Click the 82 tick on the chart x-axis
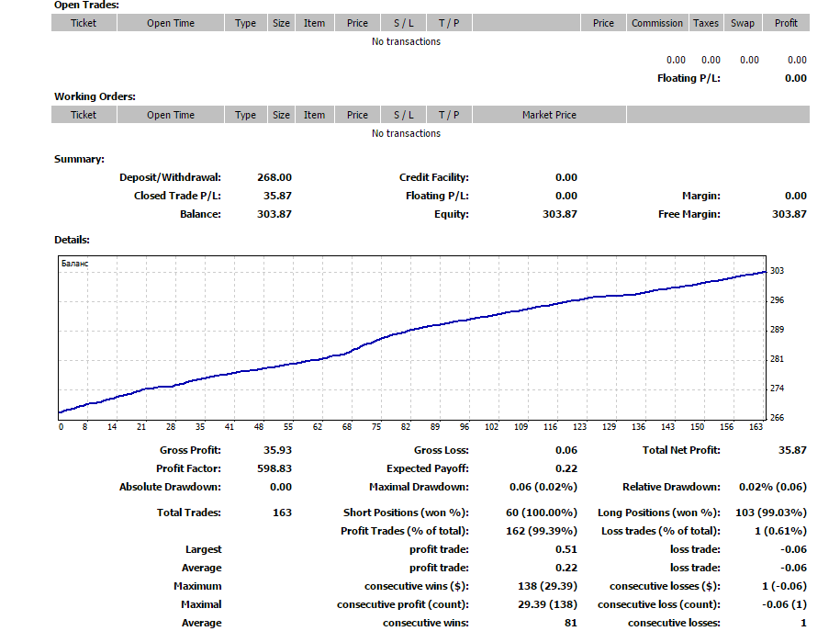 (x=406, y=427)
